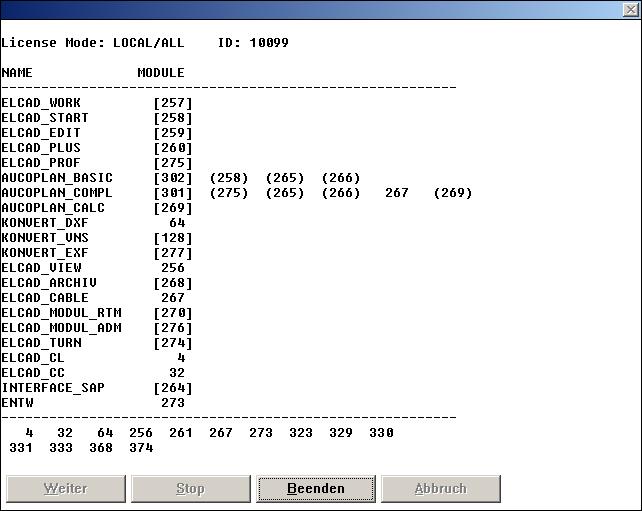Select the INTERFACE_SAP entry

click(53, 388)
